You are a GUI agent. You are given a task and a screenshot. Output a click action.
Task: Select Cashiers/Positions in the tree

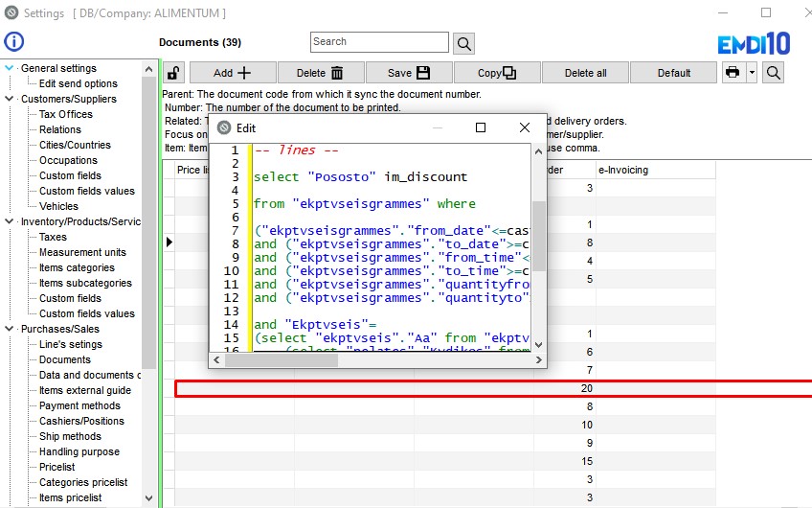coord(81,421)
